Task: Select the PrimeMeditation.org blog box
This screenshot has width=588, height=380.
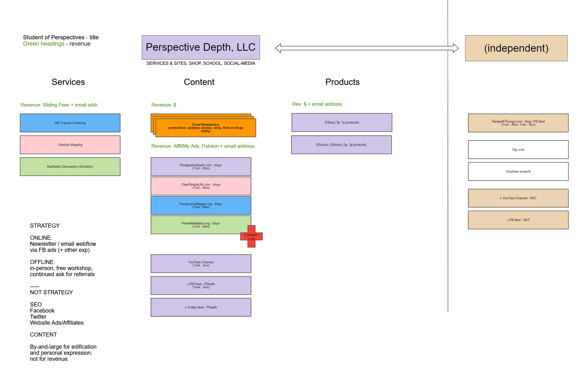Action: (x=201, y=225)
